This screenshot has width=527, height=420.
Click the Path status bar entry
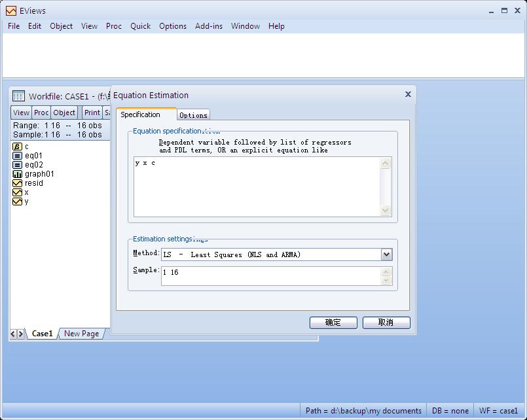tap(363, 411)
